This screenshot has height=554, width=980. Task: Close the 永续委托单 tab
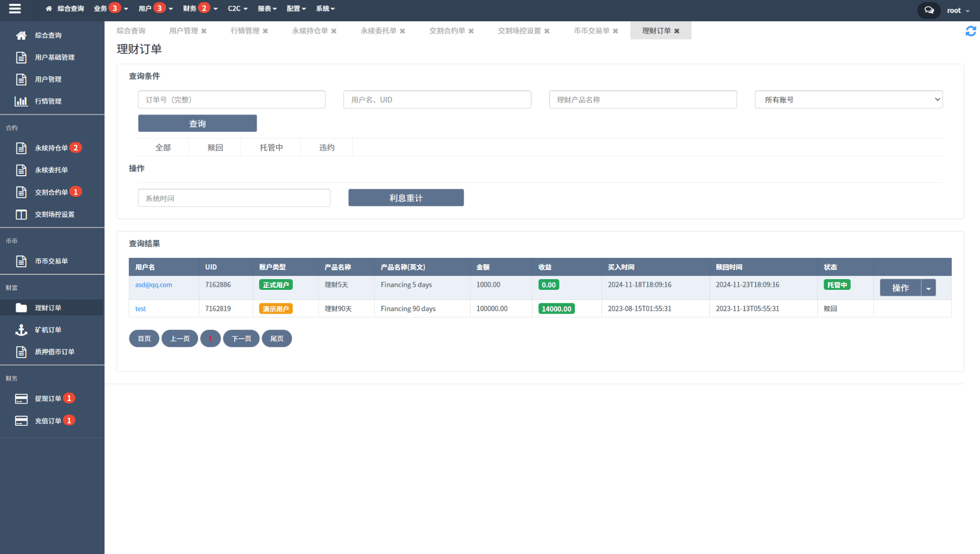403,31
